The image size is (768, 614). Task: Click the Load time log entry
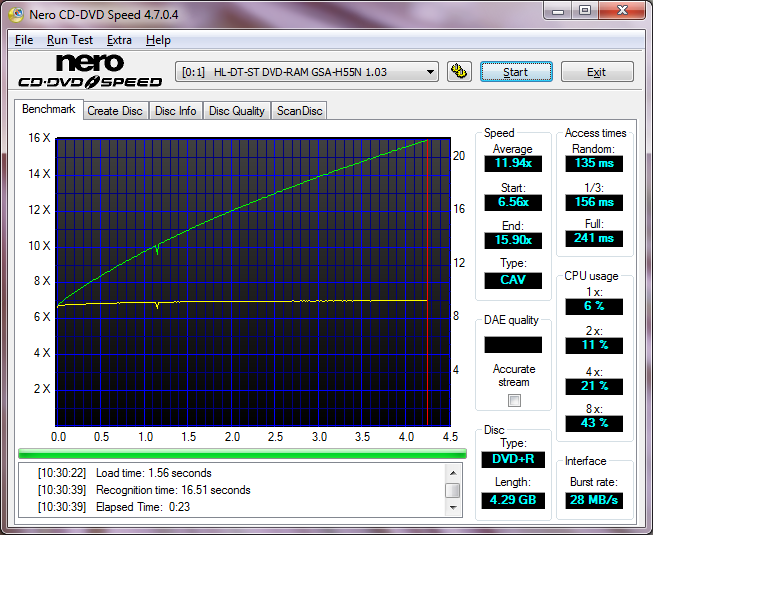[x=125, y=473]
